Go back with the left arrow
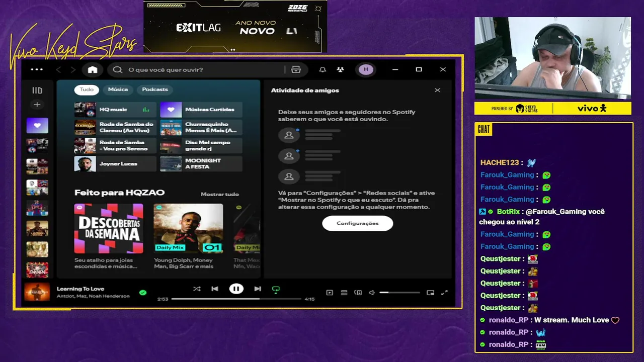 (x=59, y=69)
